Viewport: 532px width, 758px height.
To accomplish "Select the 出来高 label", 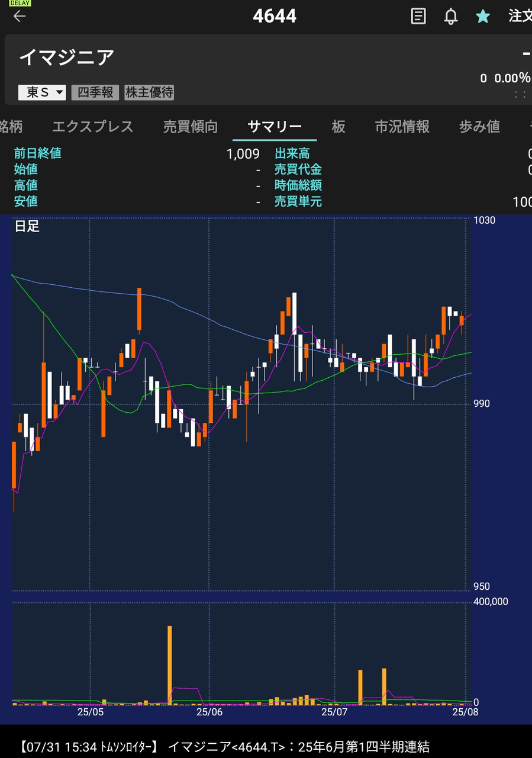I will coord(292,154).
